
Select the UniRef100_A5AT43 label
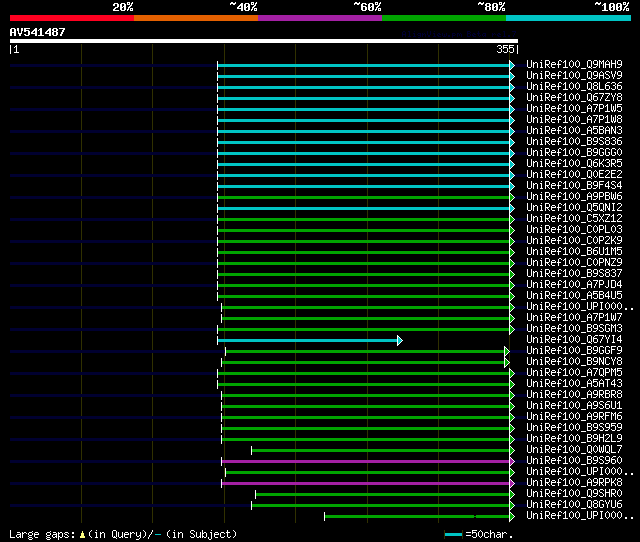point(574,384)
